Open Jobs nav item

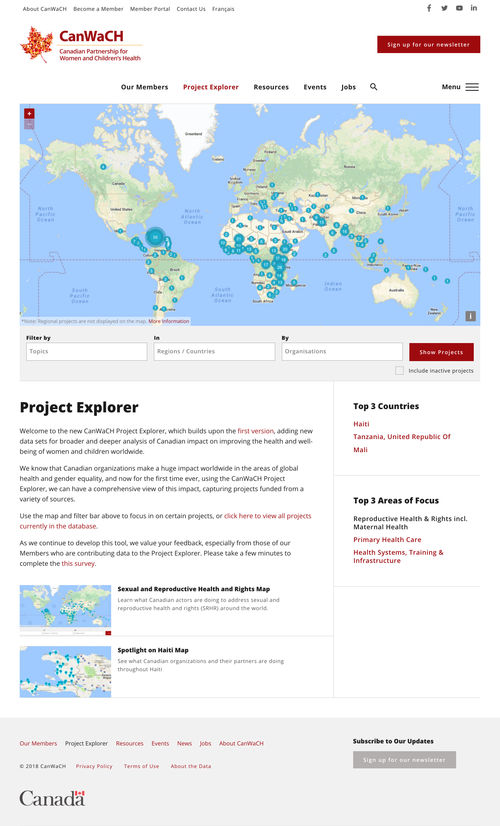tap(348, 87)
